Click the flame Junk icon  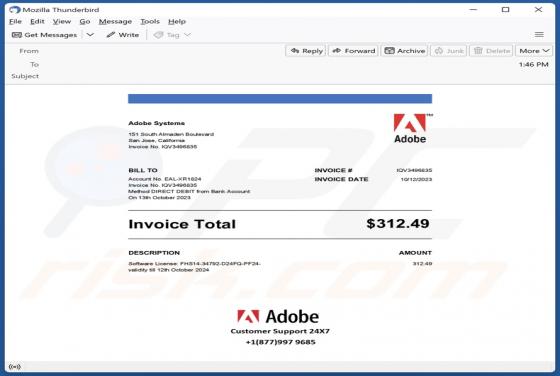[x=439, y=51]
